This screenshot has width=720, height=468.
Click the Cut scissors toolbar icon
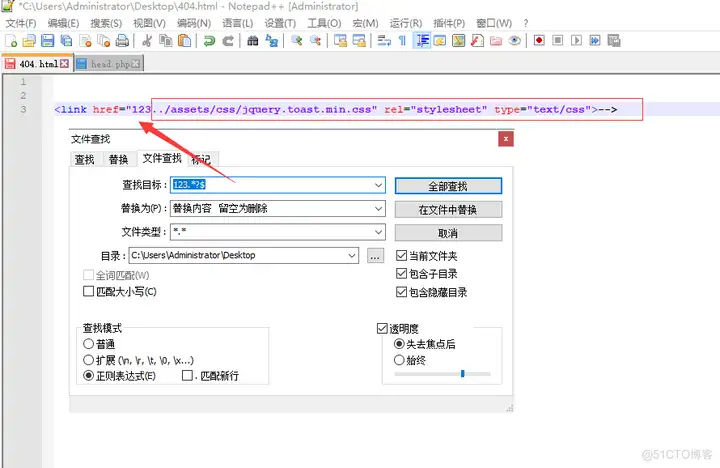point(147,41)
